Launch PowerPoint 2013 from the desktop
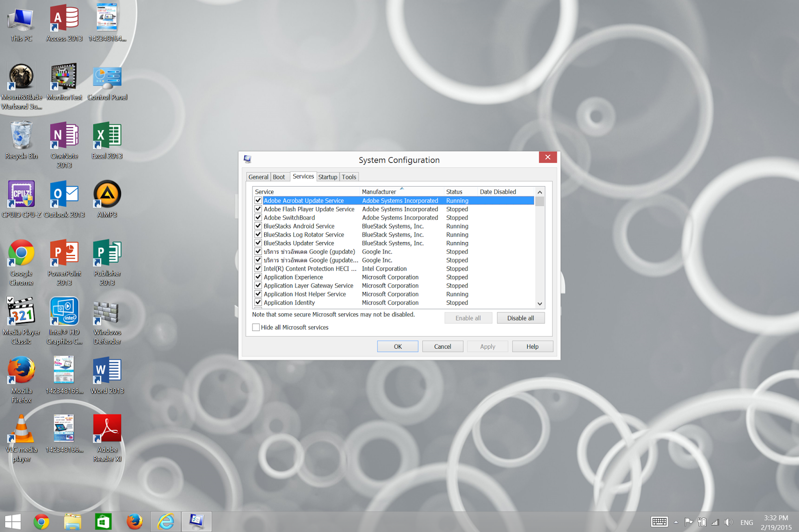The image size is (799, 532). (x=64, y=263)
